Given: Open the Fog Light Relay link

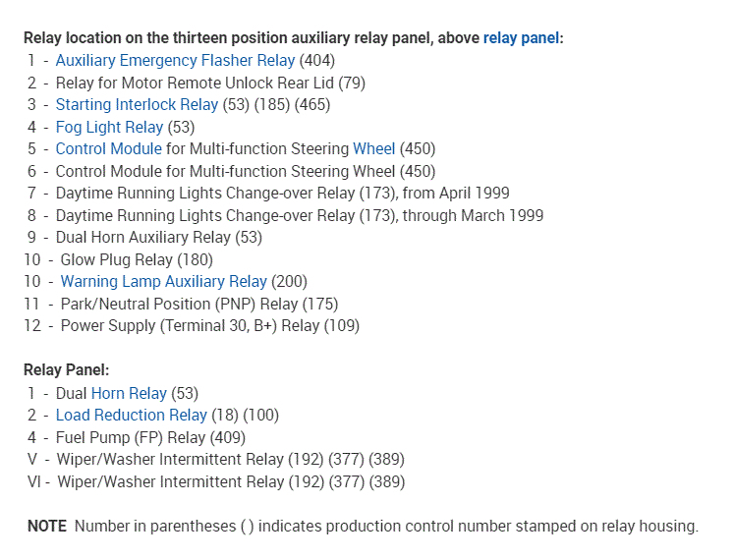Looking at the screenshot, I should pyautogui.click(x=109, y=127).
